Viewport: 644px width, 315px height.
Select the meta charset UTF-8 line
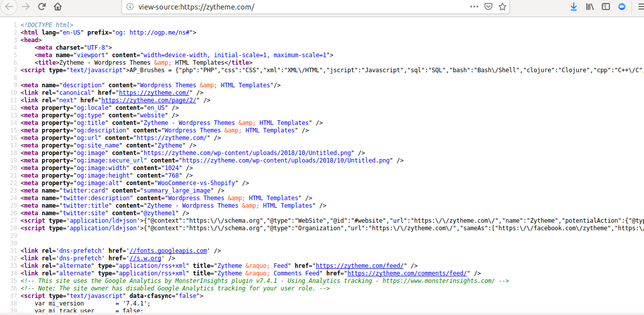pyautogui.click(x=73, y=48)
